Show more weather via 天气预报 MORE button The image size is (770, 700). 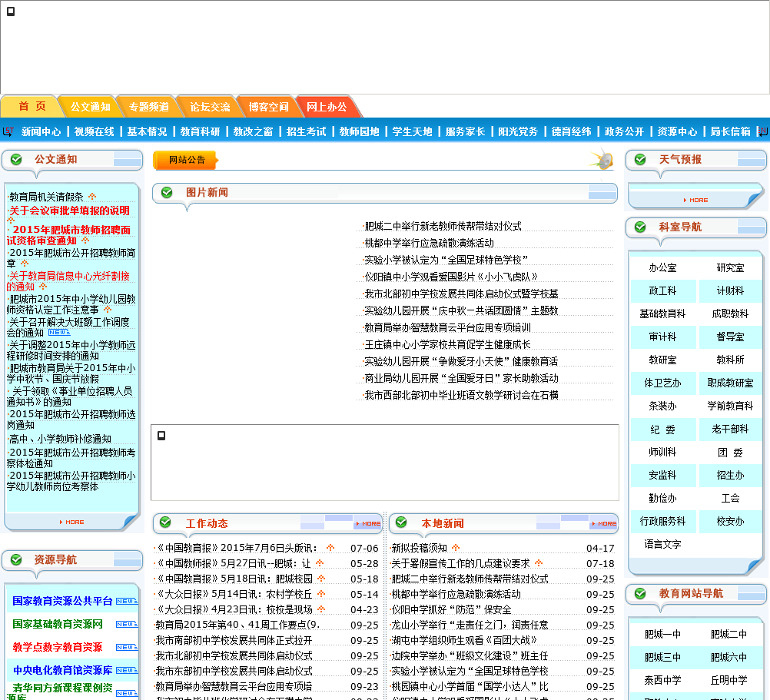695,200
